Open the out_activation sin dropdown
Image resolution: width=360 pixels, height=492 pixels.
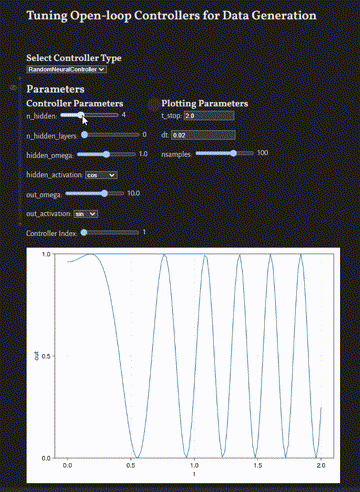86,214
